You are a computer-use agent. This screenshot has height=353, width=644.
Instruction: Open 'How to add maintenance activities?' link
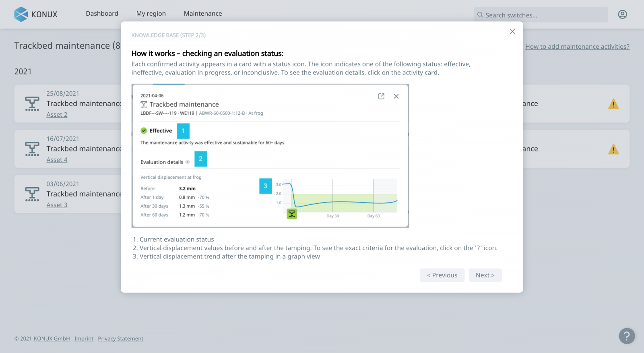[x=577, y=47]
